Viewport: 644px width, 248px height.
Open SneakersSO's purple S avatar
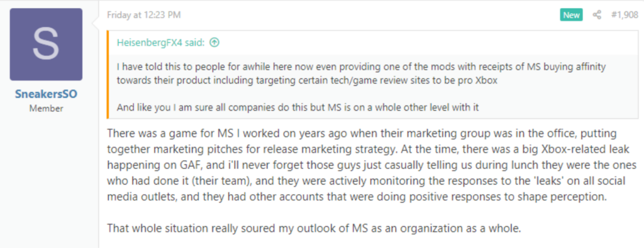coord(46,45)
